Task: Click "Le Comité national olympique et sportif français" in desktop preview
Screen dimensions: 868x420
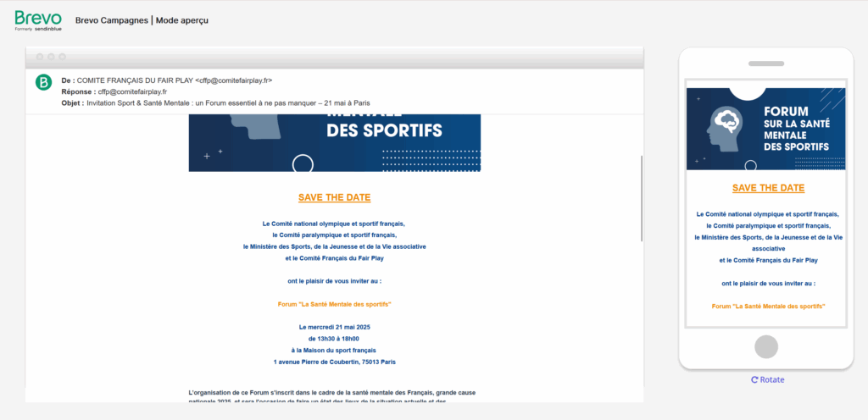Action: [x=334, y=224]
